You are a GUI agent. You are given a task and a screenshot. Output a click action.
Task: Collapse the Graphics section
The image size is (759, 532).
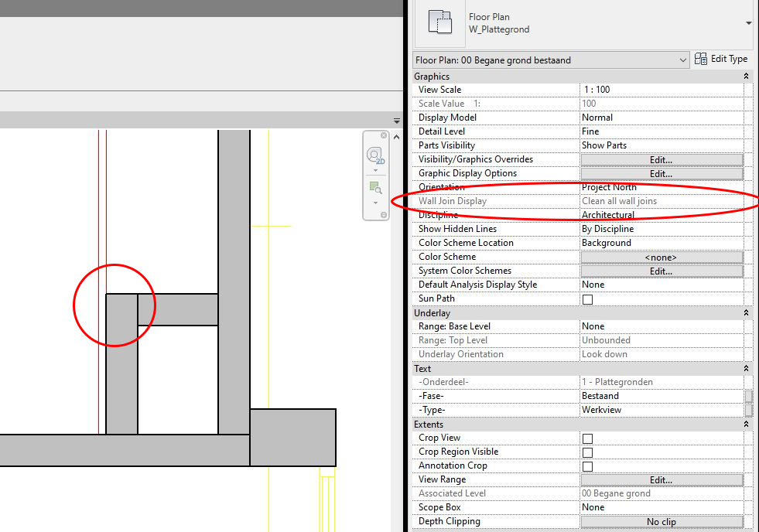(745, 76)
